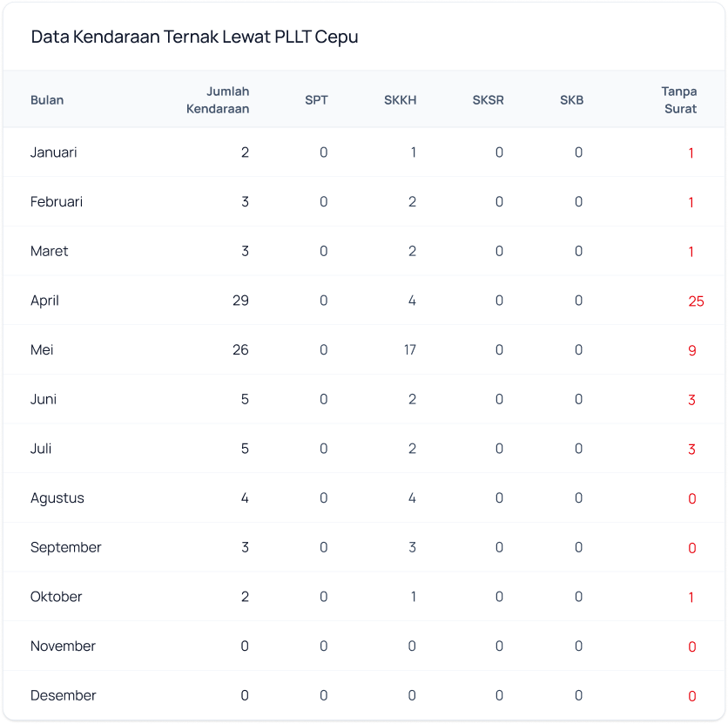
Task: Click the April vehicle count of 29
Action: (240, 301)
